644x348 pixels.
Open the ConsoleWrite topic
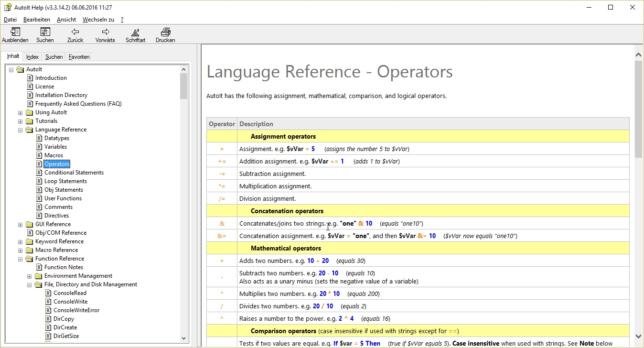click(71, 302)
